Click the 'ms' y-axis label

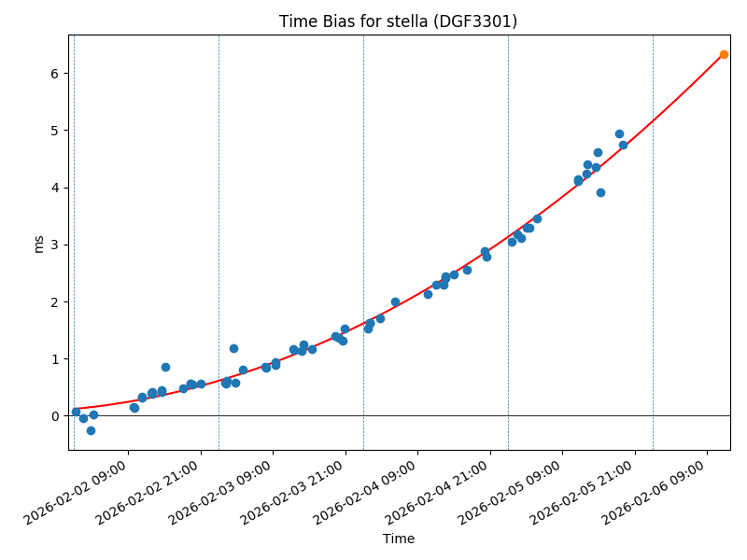pyautogui.click(x=38, y=244)
